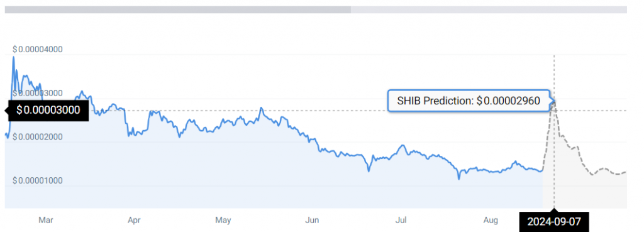644x232 pixels.
Task: Click the Mar label on the time axis
Action: tap(45, 220)
